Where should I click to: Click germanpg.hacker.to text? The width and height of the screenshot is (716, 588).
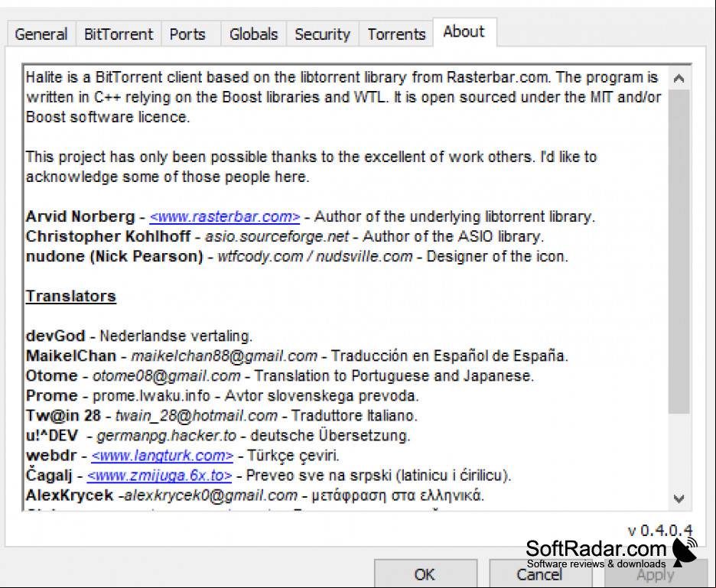click(x=167, y=436)
